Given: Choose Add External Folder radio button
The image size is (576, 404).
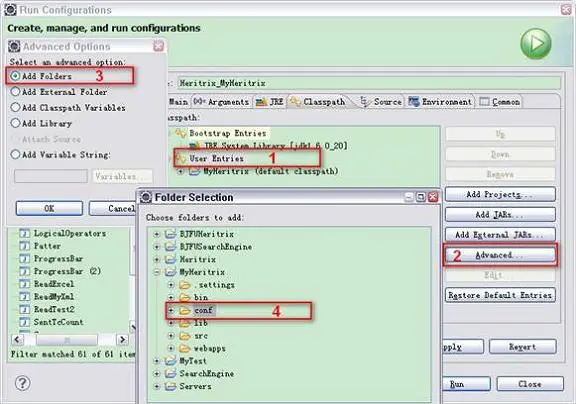Looking at the screenshot, I should pyautogui.click(x=15, y=91).
